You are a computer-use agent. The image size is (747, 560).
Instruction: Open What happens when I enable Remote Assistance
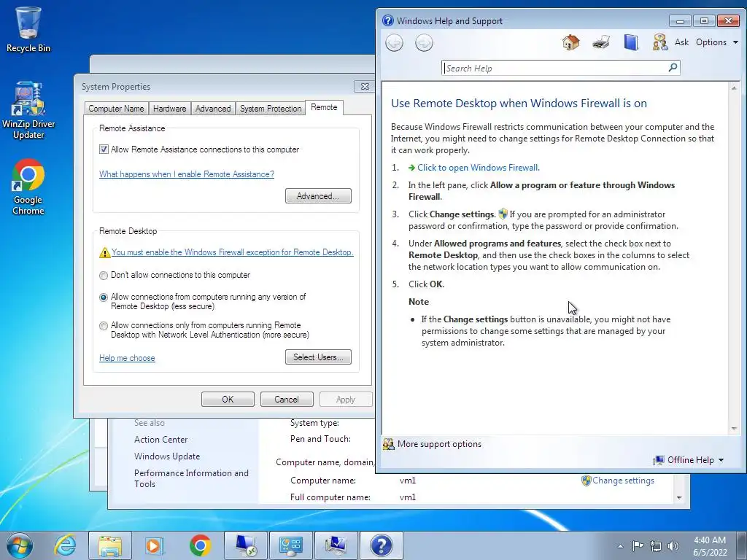pos(187,174)
